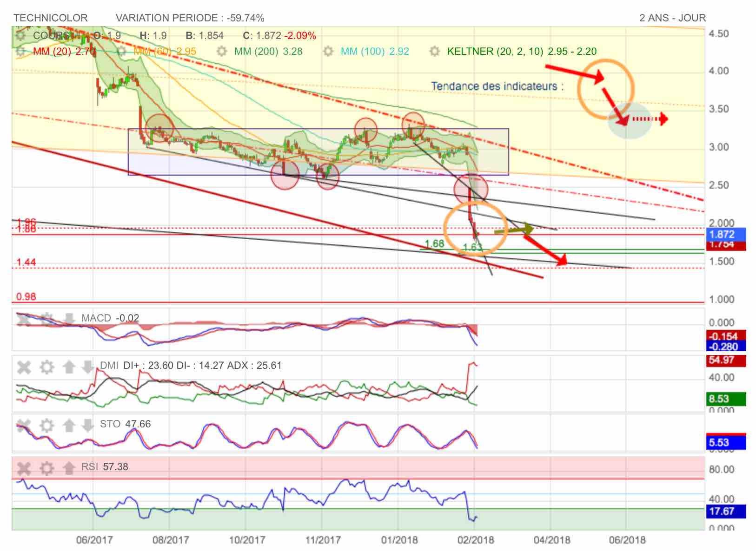Click the 06/2017 date axis label
Viewport: 756px width, 551px height.
coord(94,540)
